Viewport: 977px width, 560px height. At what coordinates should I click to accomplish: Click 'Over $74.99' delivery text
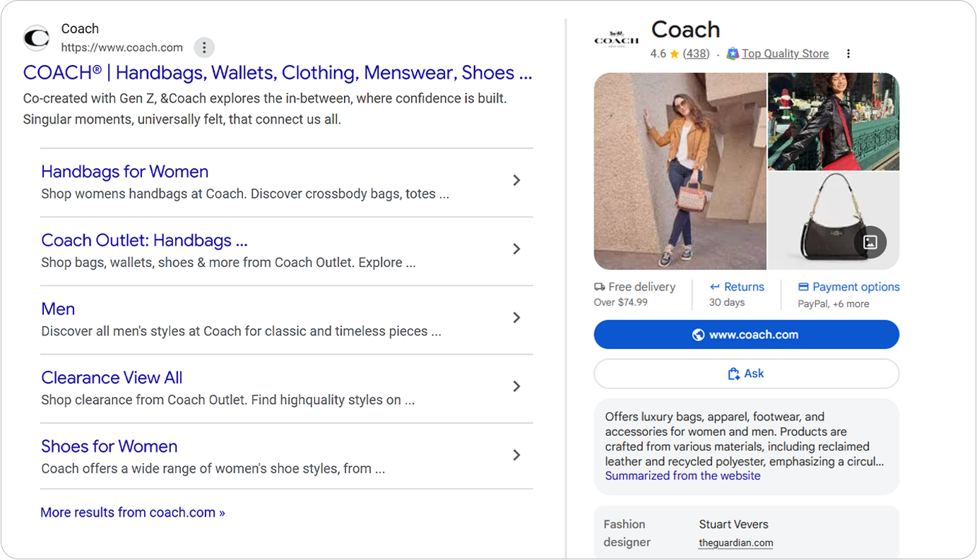(621, 302)
